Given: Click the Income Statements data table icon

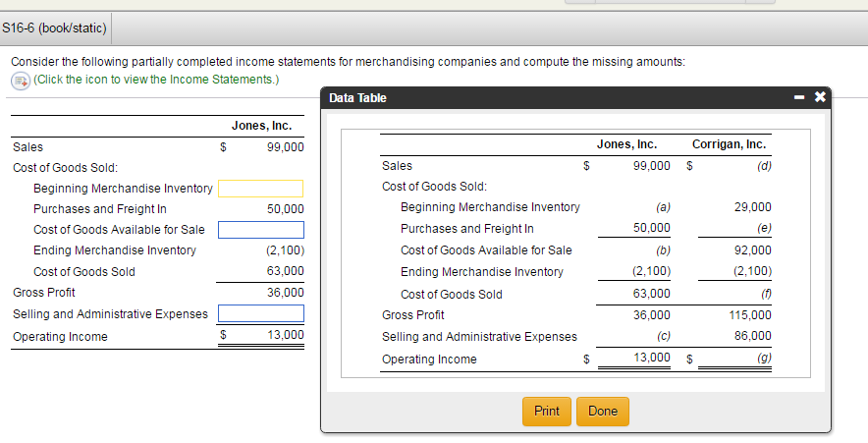Looking at the screenshot, I should [21, 81].
